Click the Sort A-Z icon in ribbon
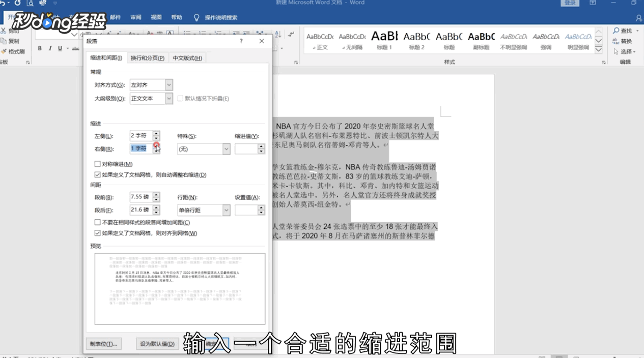644x358 pixels. click(x=278, y=34)
